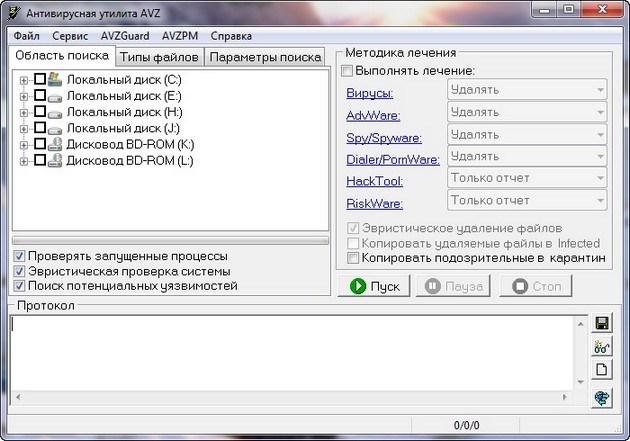This screenshot has width=630, height=441.
Task: Check the box for Локальный диск (C:)
Action: 40,79
